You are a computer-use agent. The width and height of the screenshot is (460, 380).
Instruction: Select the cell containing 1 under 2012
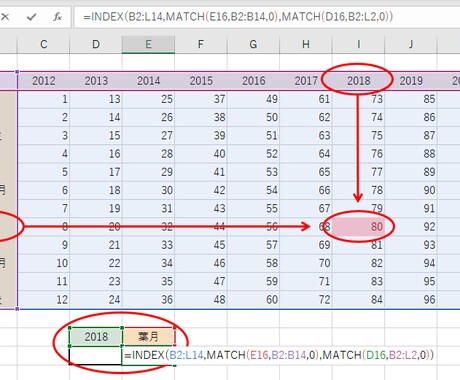tap(44, 99)
